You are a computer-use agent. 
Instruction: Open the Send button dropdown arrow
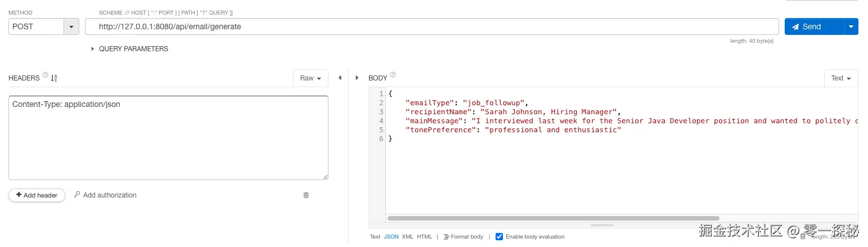coord(851,26)
